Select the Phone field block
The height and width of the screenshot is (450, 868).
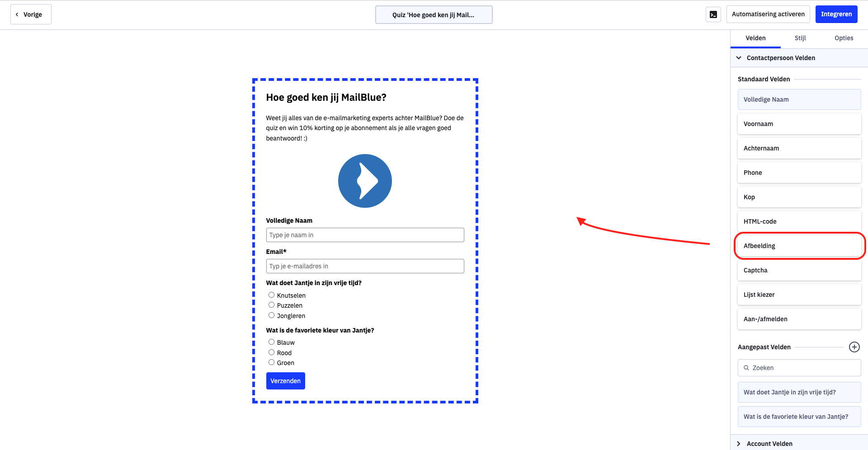coord(799,173)
